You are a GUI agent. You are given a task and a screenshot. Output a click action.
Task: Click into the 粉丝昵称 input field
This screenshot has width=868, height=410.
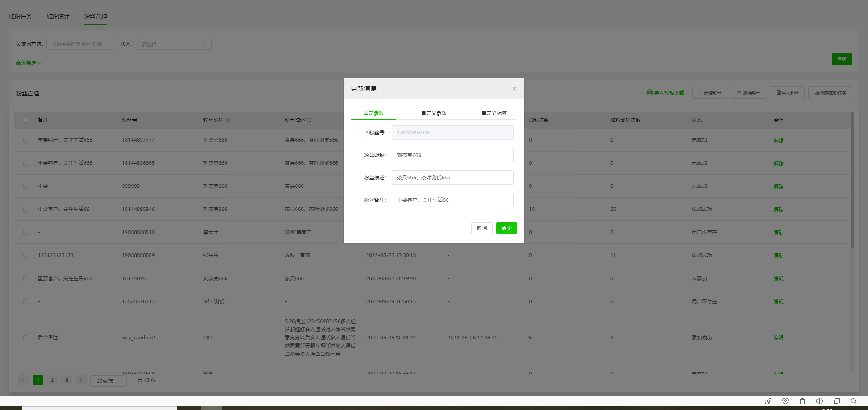point(452,155)
